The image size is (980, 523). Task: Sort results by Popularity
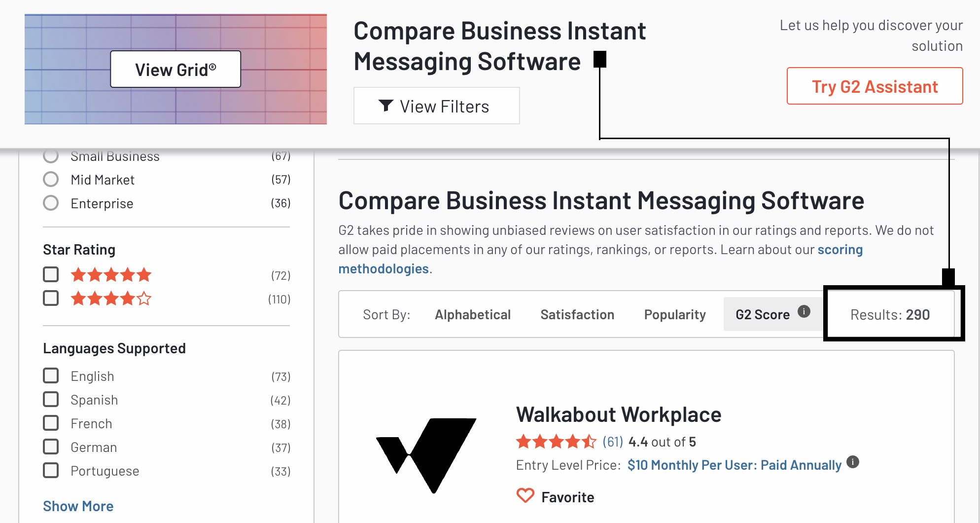675,315
